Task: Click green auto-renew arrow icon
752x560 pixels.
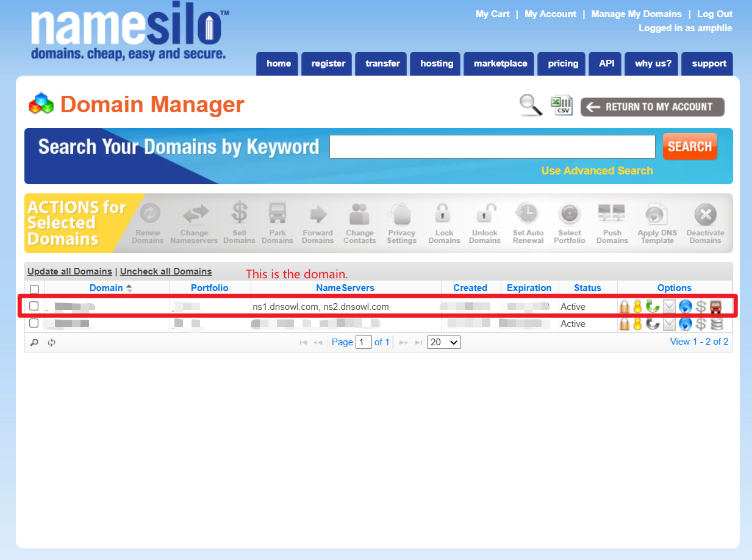Action: (x=653, y=306)
